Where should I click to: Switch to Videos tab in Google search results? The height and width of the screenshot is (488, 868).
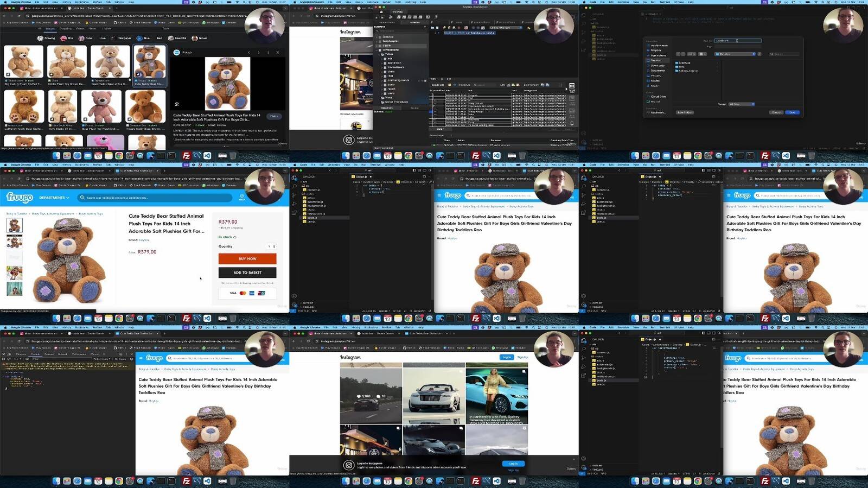point(80,29)
